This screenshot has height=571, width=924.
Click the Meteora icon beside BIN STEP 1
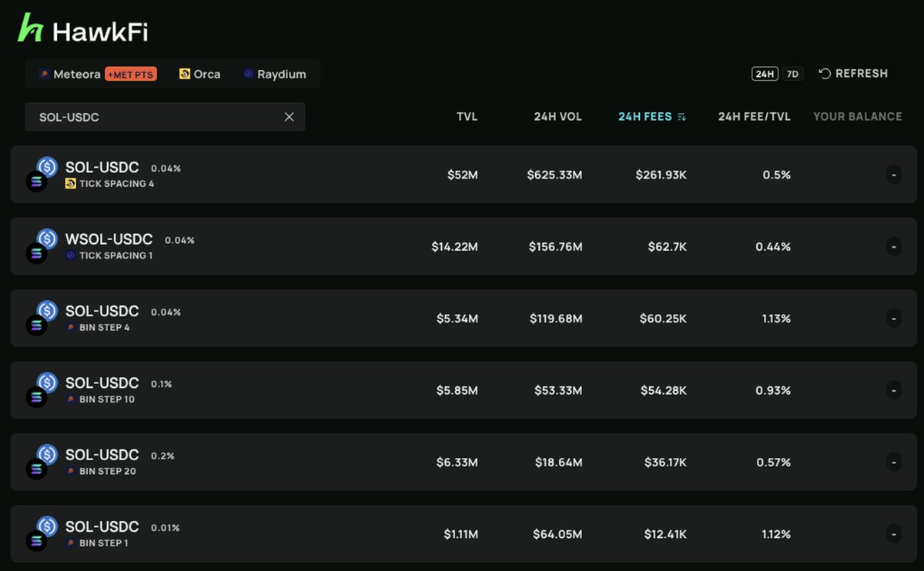(x=71, y=543)
